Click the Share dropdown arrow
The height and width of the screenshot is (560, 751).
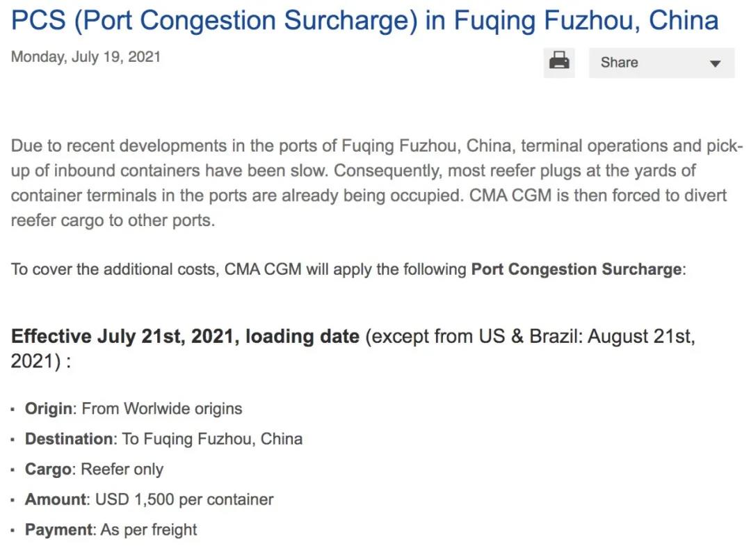[715, 63]
